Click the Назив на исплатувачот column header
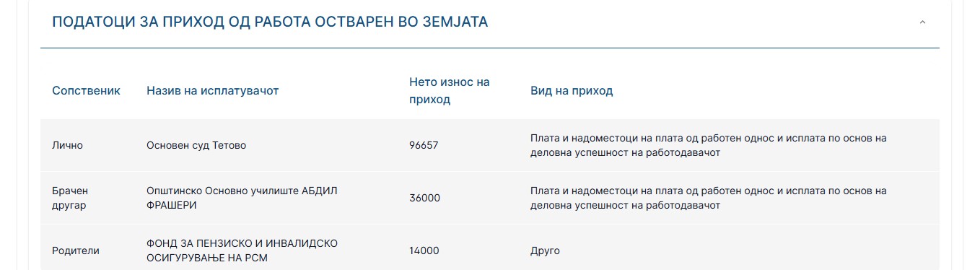Viewport: 980px width, 270px height. (x=212, y=91)
